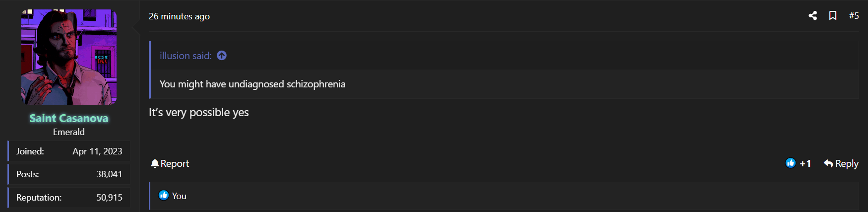The image size is (868, 212).
Task: Open the "You" link in reactions bar
Action: (179, 196)
